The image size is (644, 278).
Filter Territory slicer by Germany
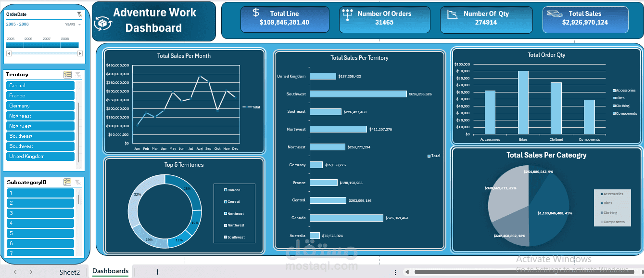40,106
